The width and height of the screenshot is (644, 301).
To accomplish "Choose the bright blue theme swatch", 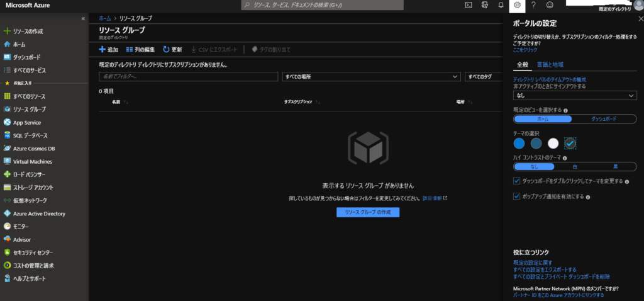I will (519, 143).
